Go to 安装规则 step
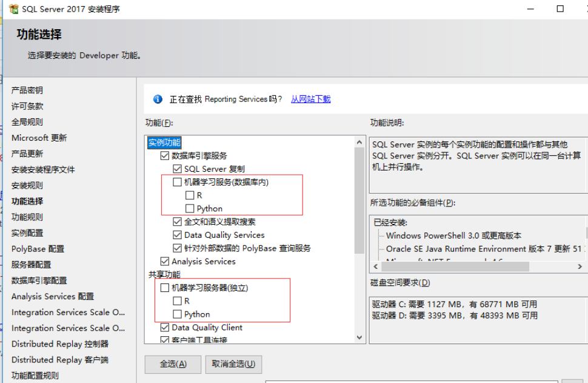This screenshot has height=383, width=588. coord(27,186)
